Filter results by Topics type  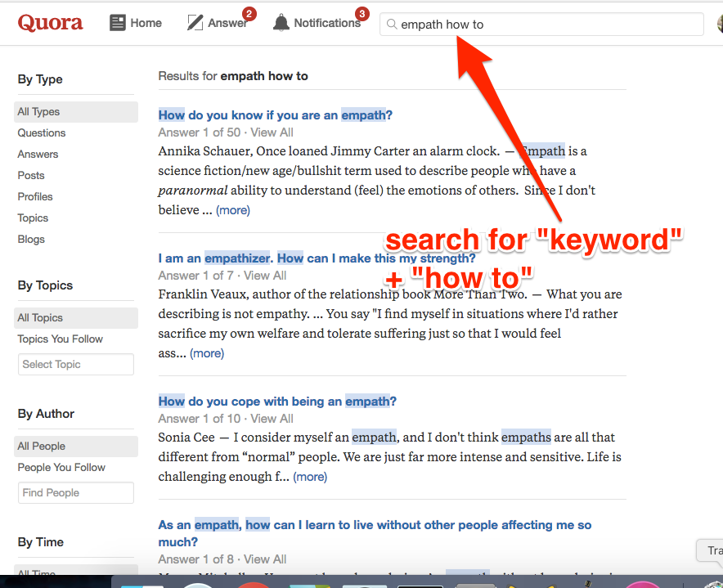click(x=33, y=218)
